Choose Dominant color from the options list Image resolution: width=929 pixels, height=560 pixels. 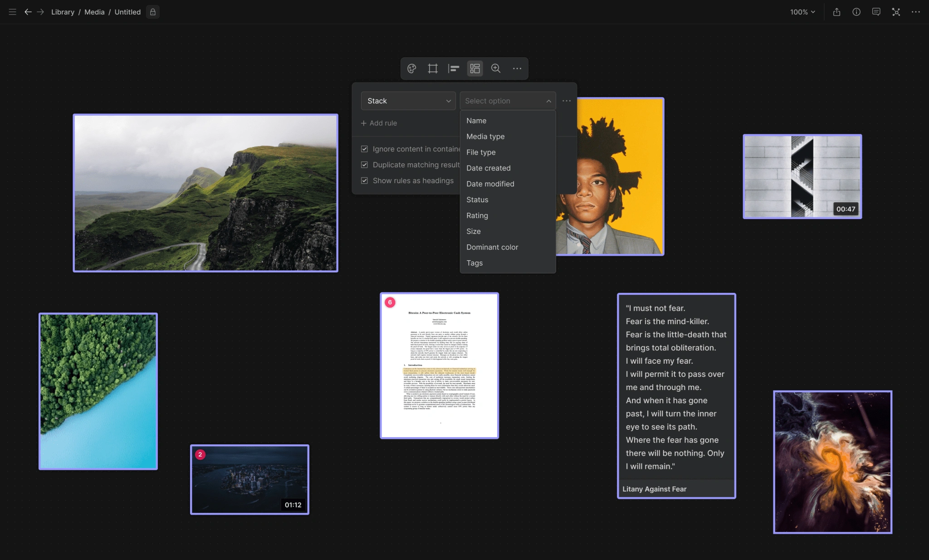(x=492, y=247)
